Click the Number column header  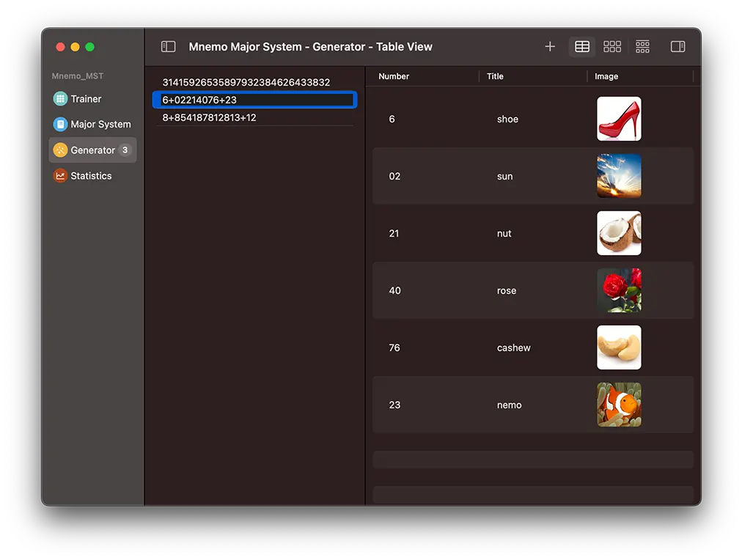pos(394,76)
